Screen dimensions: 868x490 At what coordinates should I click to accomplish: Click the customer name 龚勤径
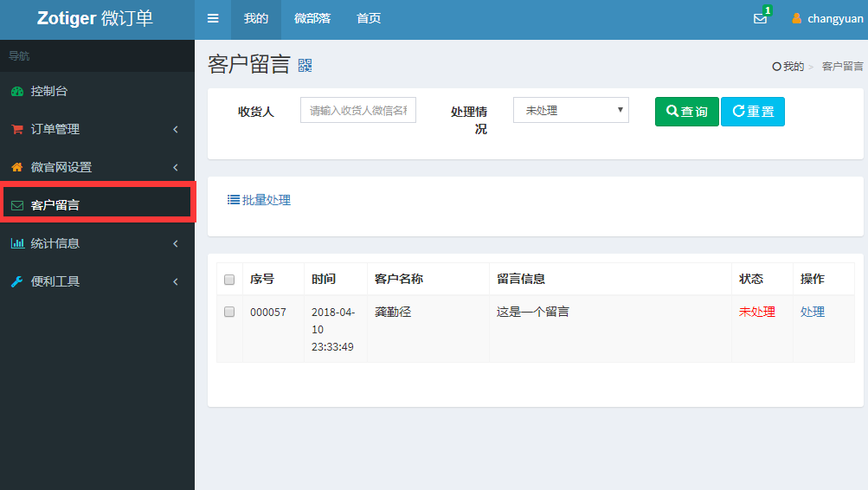pyautogui.click(x=393, y=312)
